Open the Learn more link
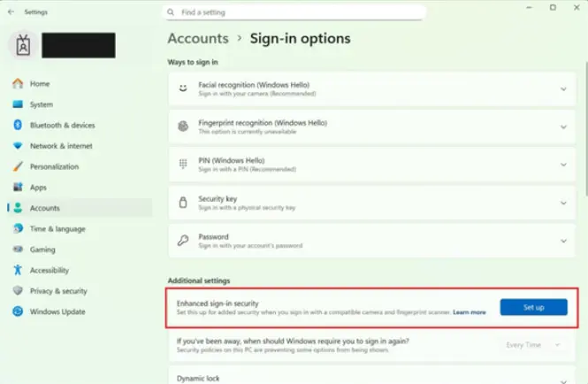 pyautogui.click(x=470, y=312)
